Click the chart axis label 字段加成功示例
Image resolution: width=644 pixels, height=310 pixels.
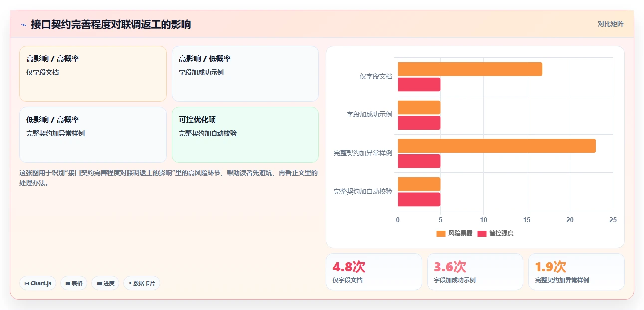369,114
